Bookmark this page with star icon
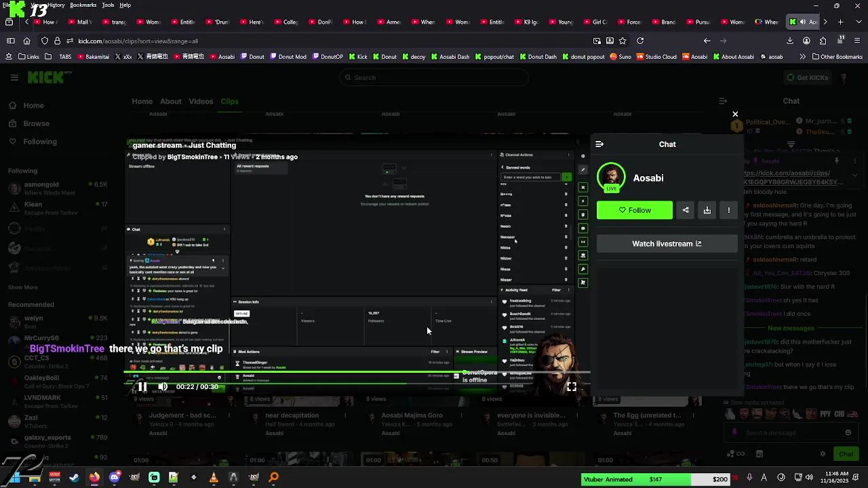 point(623,41)
